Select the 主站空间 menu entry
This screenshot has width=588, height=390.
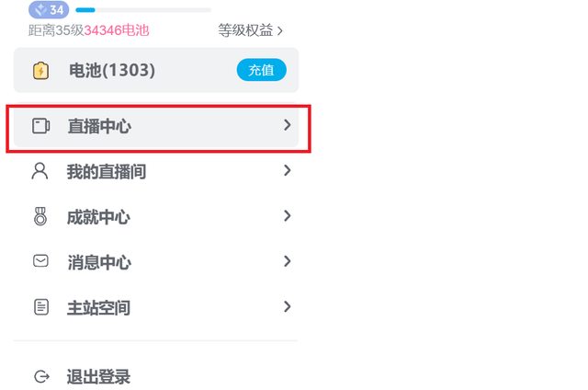[x=156, y=307]
